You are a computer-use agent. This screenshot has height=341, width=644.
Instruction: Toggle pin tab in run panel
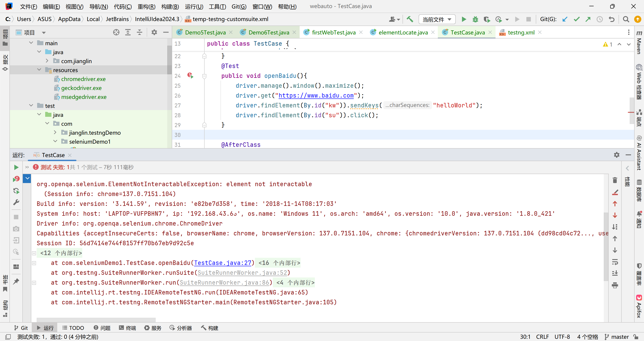(x=16, y=281)
